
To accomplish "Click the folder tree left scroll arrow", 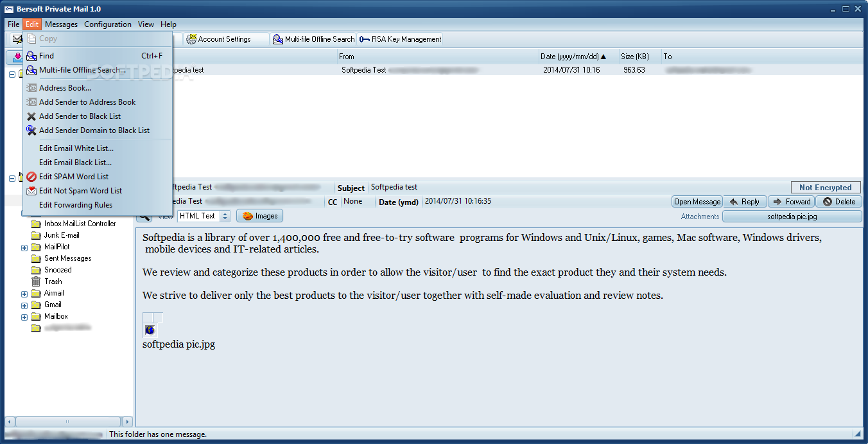I will pos(10,422).
